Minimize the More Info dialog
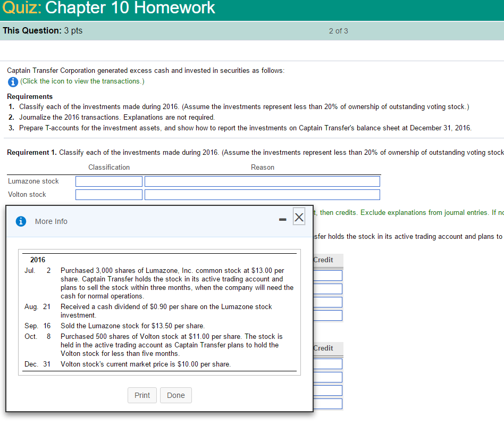The image size is (504, 424). click(282, 219)
